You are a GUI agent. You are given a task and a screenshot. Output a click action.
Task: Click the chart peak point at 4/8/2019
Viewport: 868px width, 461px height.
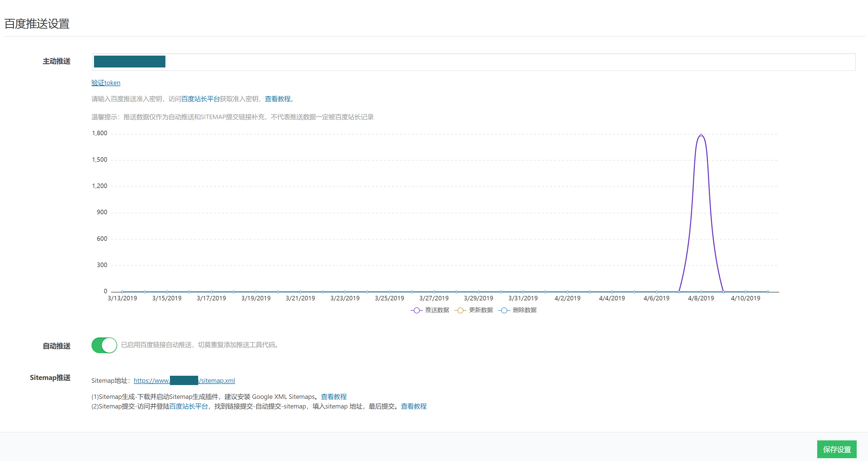pos(701,135)
